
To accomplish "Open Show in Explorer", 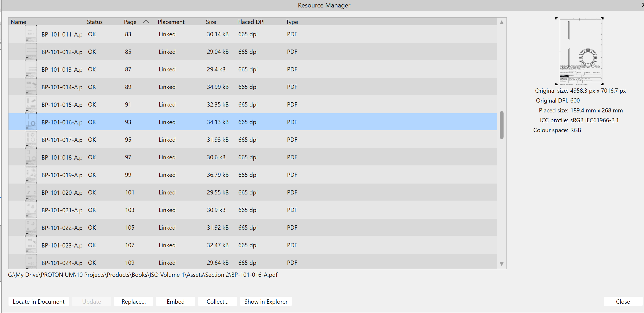I will [266, 302].
